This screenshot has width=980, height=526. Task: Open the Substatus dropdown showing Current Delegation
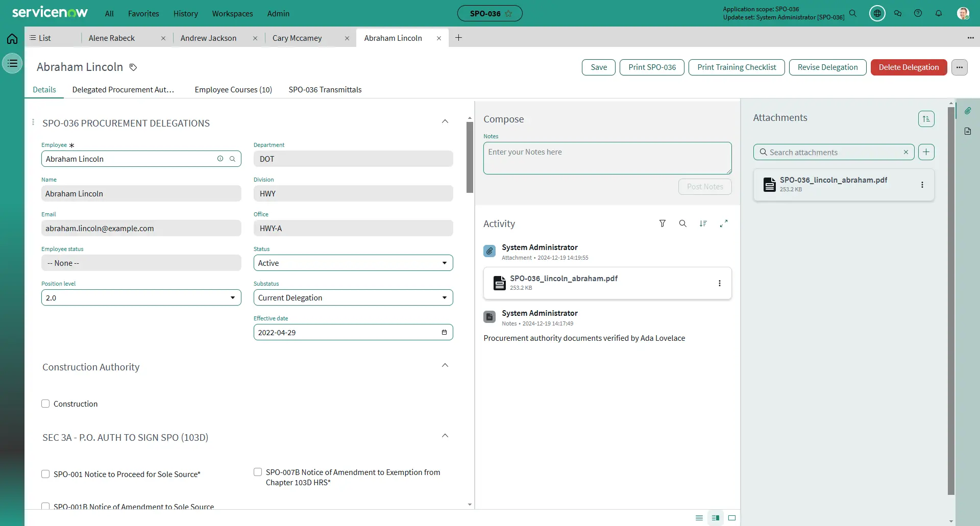353,297
